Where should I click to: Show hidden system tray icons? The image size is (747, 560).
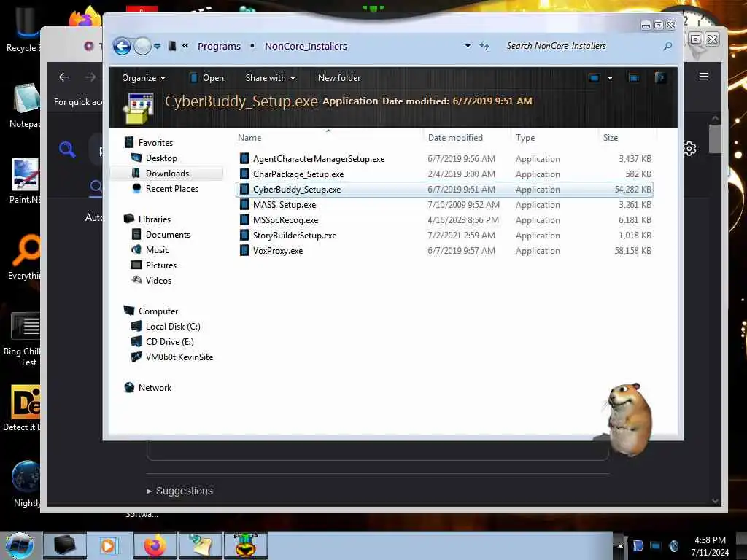pos(620,545)
